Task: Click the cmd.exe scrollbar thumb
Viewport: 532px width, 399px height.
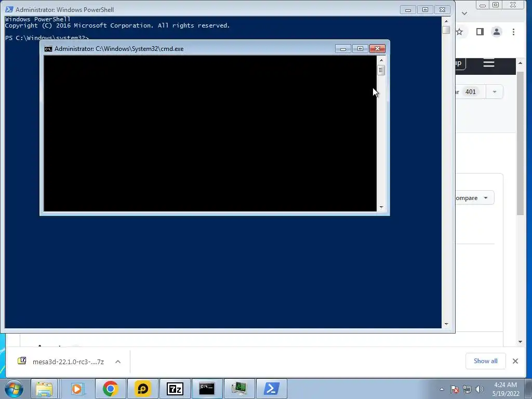Action: click(x=381, y=70)
